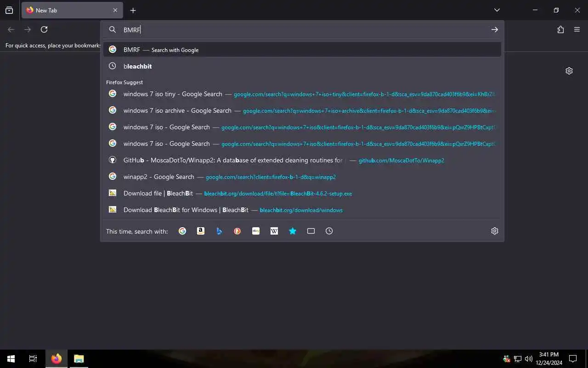Search this time with Amazon icon

tap(201, 231)
